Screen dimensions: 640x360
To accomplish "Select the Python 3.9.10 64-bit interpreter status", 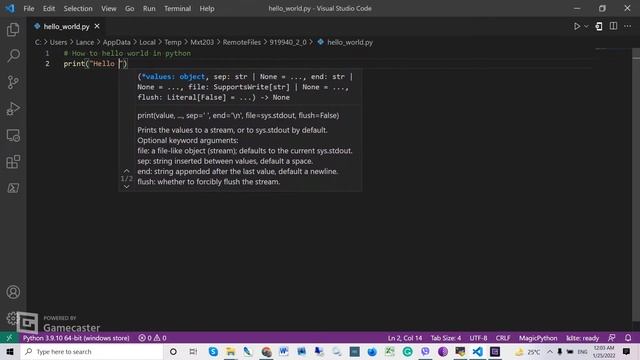I will pyautogui.click(x=76, y=338).
